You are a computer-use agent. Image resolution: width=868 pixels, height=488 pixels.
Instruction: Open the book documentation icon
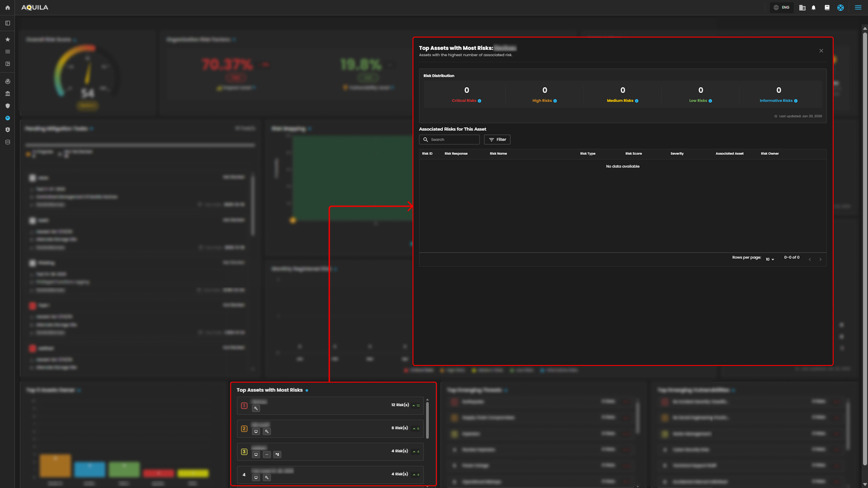827,8
